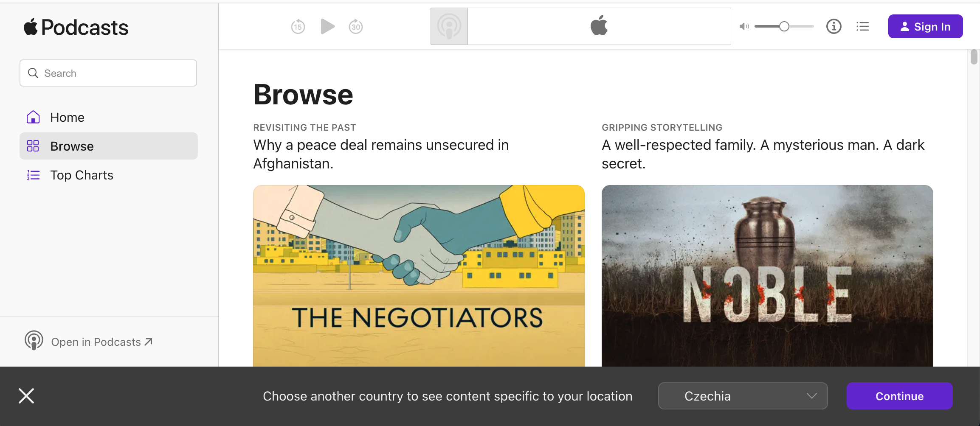Viewport: 980px width, 426px height.
Task: Adjust the volume slider handle
Action: coord(784,27)
